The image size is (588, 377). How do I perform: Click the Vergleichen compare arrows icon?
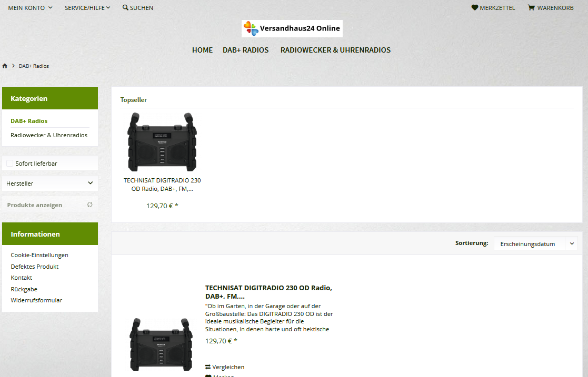tap(208, 367)
